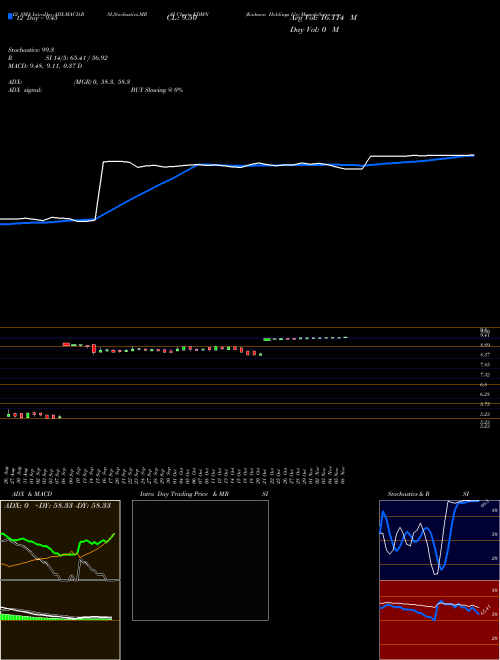Click the first green candlestick with long wick
The image size is (500, 660).
pos(8,413)
